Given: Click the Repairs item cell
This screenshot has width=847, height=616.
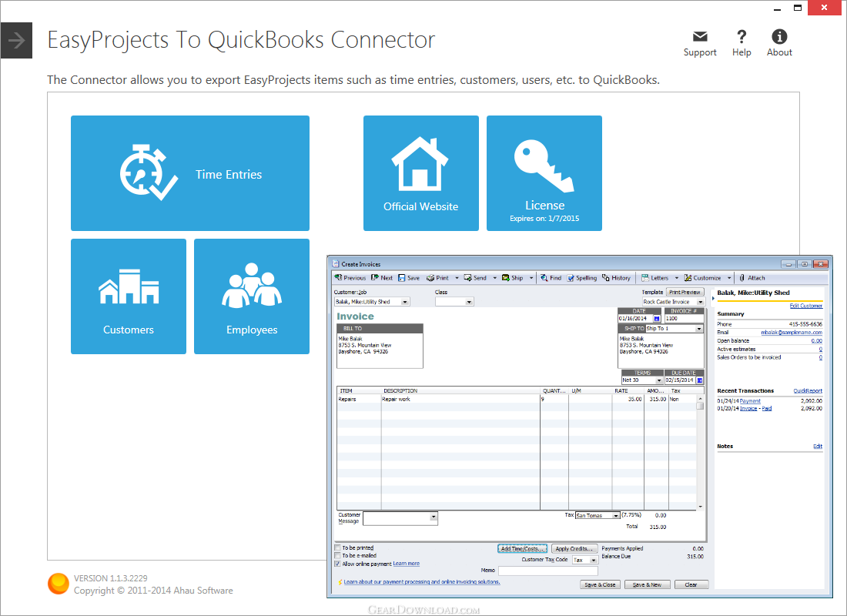Looking at the screenshot, I should [x=359, y=400].
